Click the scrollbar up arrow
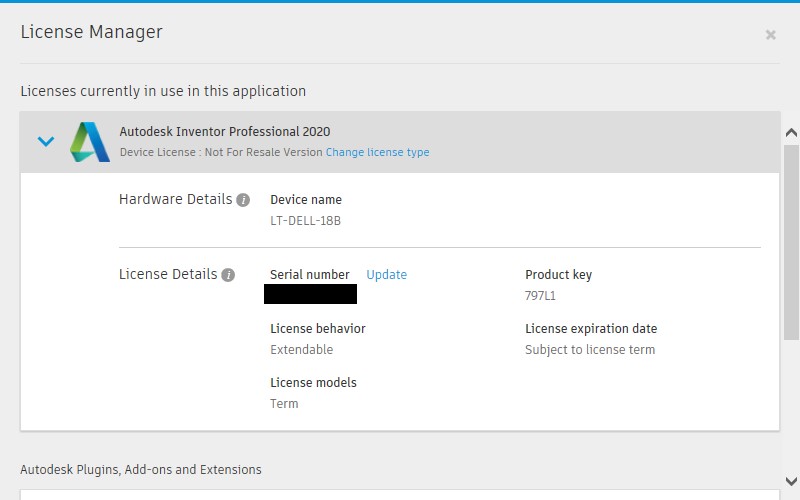This screenshot has width=800, height=500. coord(791,133)
